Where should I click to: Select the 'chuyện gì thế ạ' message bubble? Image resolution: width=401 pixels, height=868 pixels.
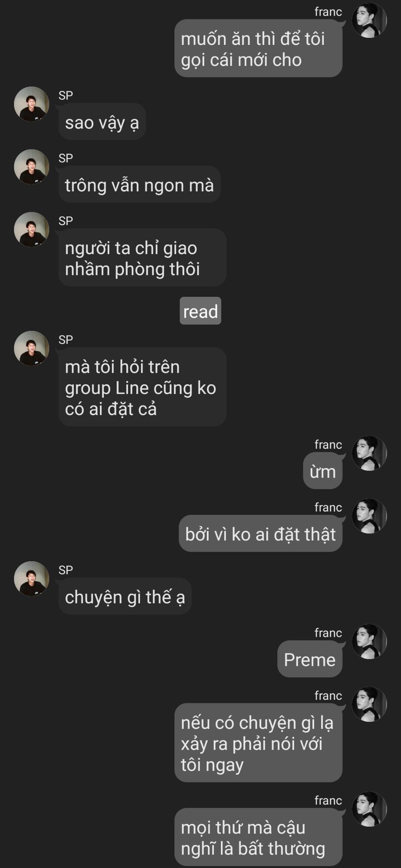(125, 596)
